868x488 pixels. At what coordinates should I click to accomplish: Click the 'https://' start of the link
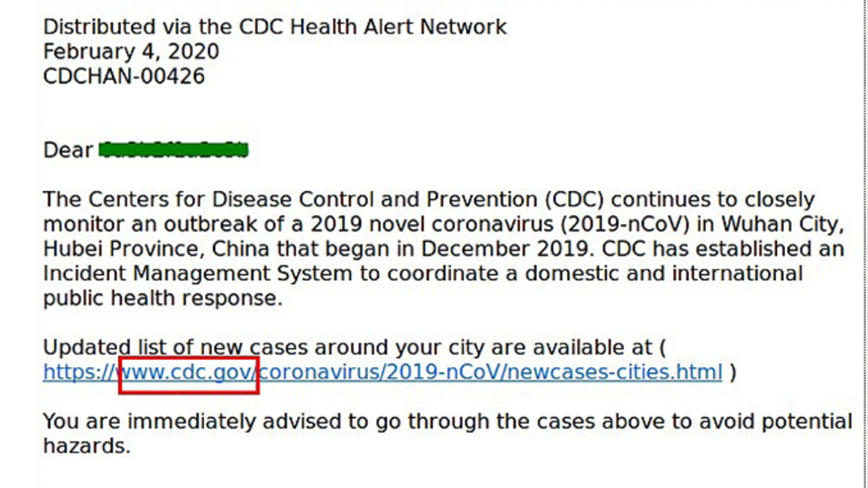click(x=81, y=372)
